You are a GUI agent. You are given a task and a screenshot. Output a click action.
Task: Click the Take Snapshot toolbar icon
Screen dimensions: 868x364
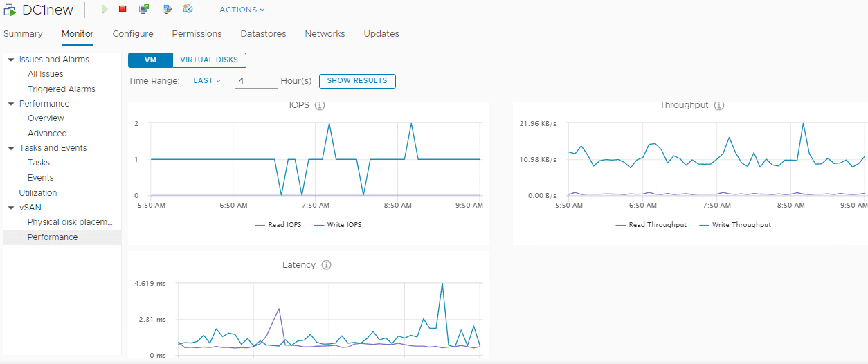click(x=188, y=9)
